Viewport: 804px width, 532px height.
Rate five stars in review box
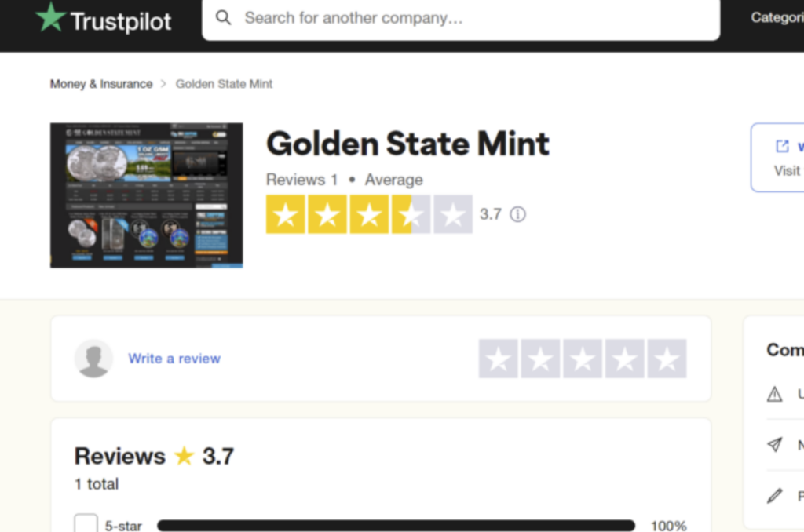tap(667, 359)
